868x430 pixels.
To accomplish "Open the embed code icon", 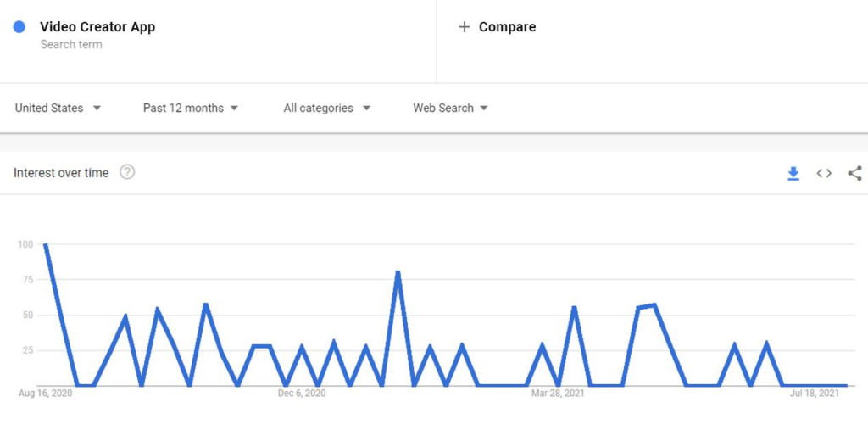I will 824,173.
